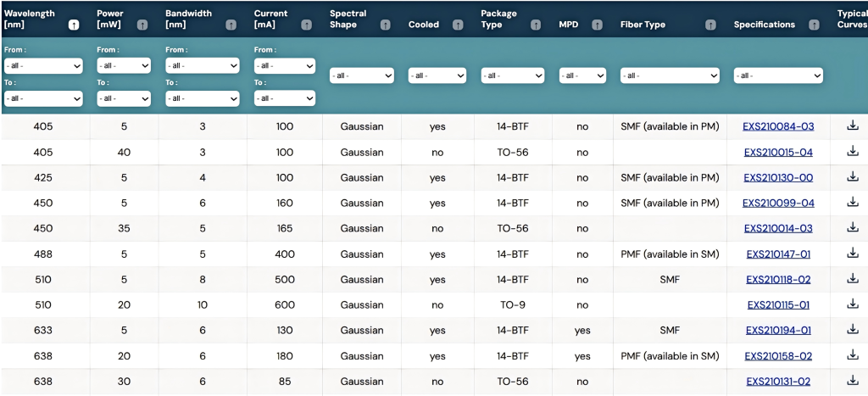Open specification link EXS210084-03
Viewport: 868px width, 396px height.
[778, 127]
